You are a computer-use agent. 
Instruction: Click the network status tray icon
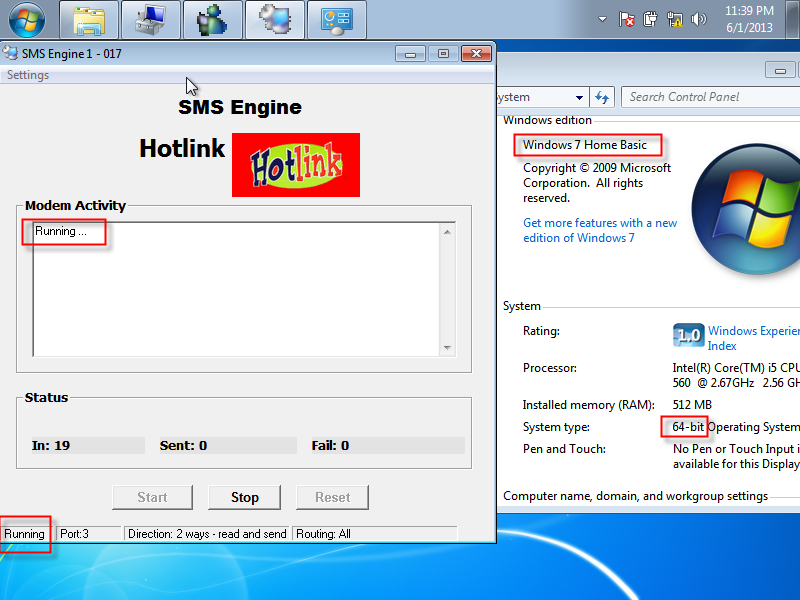pyautogui.click(x=674, y=19)
